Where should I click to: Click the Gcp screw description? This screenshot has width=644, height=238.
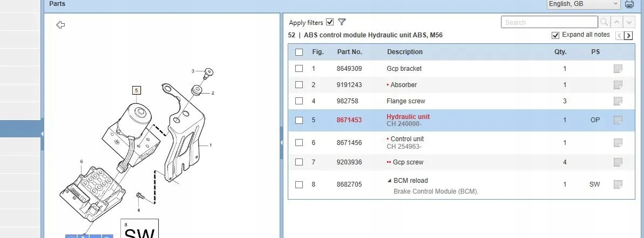408,162
